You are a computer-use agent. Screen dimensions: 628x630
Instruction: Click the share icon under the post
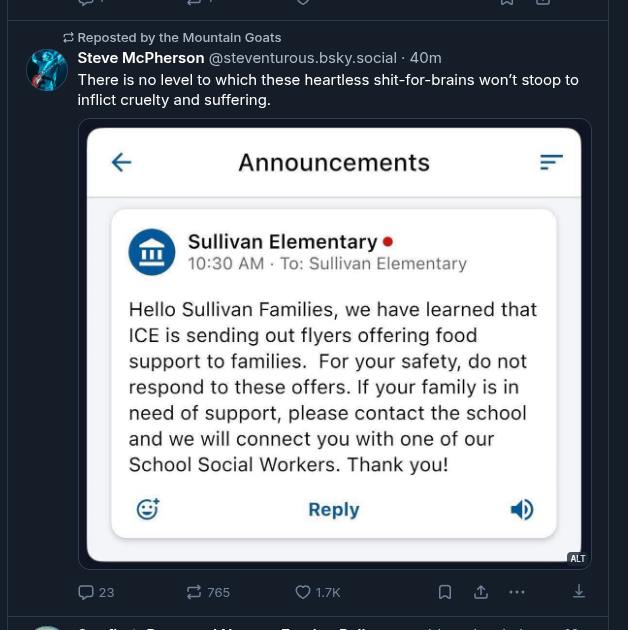point(481,592)
